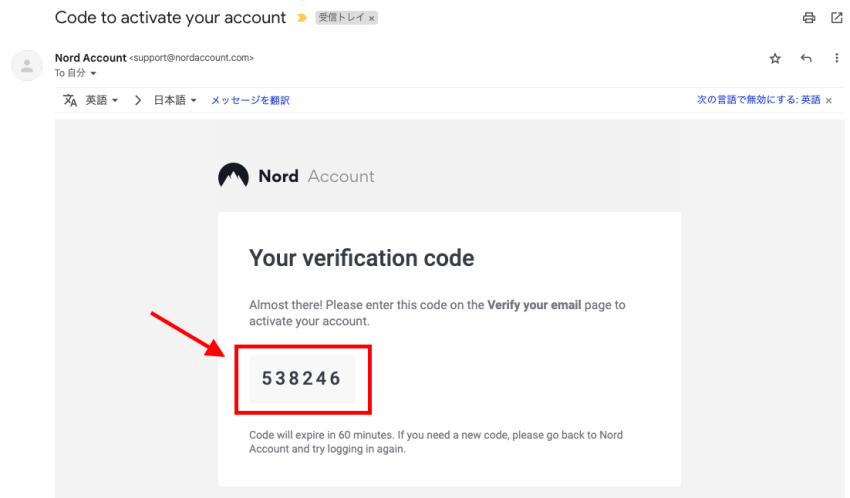Expand the 日本語 target language dropdown
850x498 pixels.
tap(175, 100)
